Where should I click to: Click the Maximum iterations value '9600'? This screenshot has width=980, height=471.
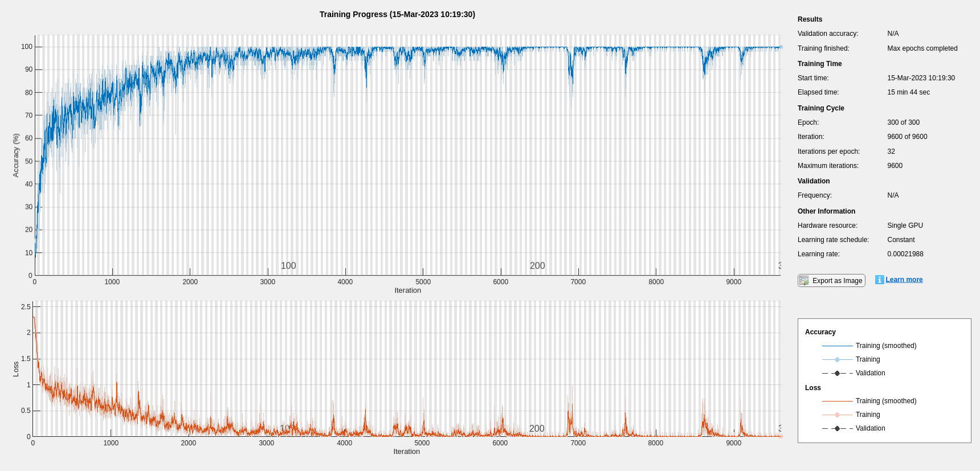click(x=895, y=166)
